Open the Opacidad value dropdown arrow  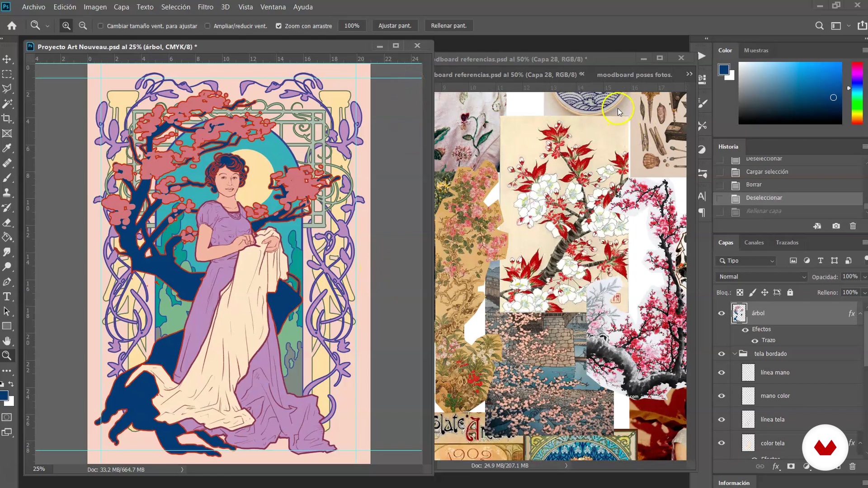tap(864, 277)
